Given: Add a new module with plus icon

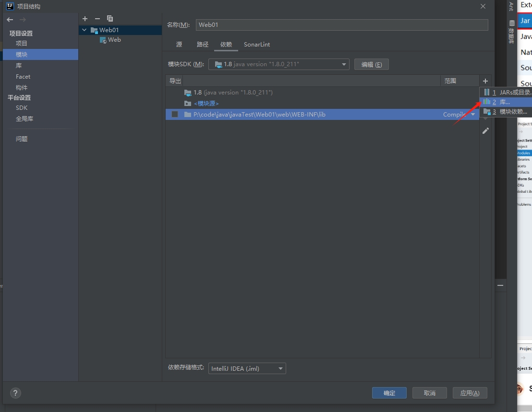Looking at the screenshot, I should tap(85, 19).
